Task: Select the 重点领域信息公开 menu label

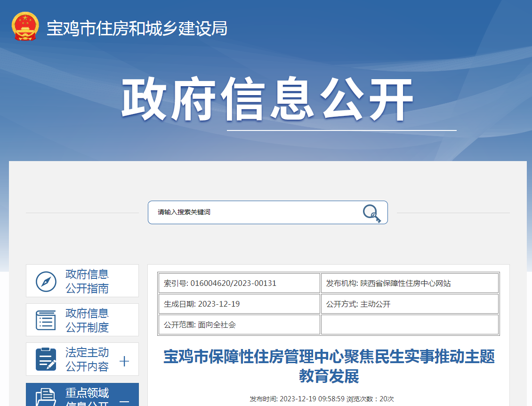Action: pos(87,397)
